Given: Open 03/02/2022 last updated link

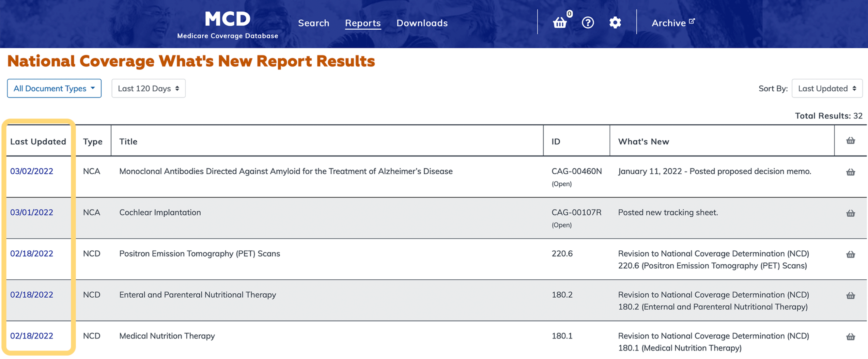Looking at the screenshot, I should 32,171.
